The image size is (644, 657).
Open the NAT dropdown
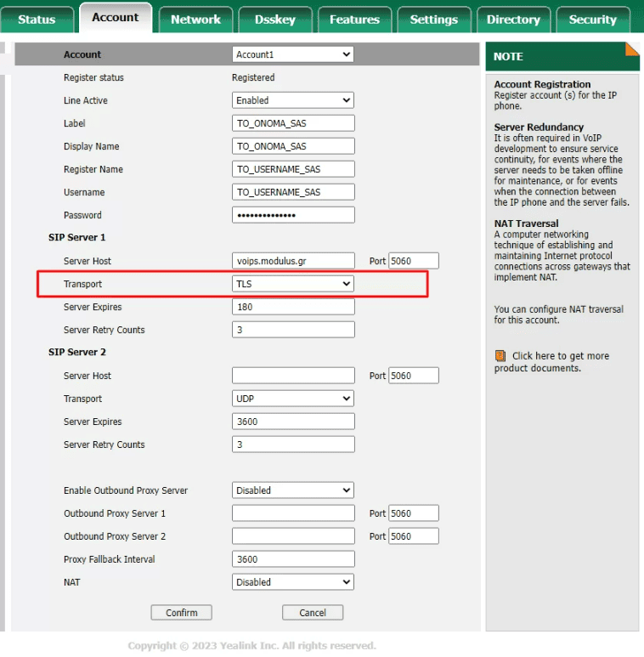click(x=293, y=582)
